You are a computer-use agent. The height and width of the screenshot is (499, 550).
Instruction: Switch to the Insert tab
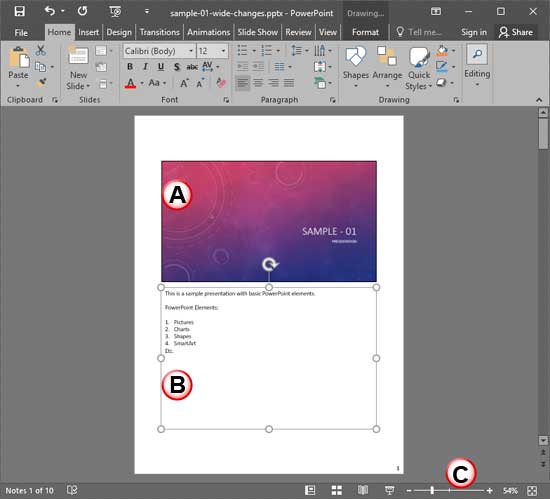click(x=88, y=32)
